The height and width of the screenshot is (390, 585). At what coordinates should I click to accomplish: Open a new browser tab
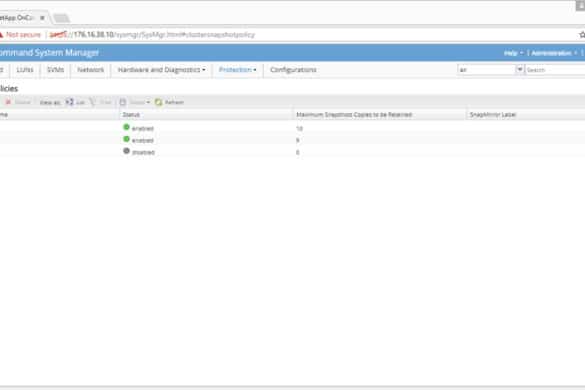click(61, 18)
